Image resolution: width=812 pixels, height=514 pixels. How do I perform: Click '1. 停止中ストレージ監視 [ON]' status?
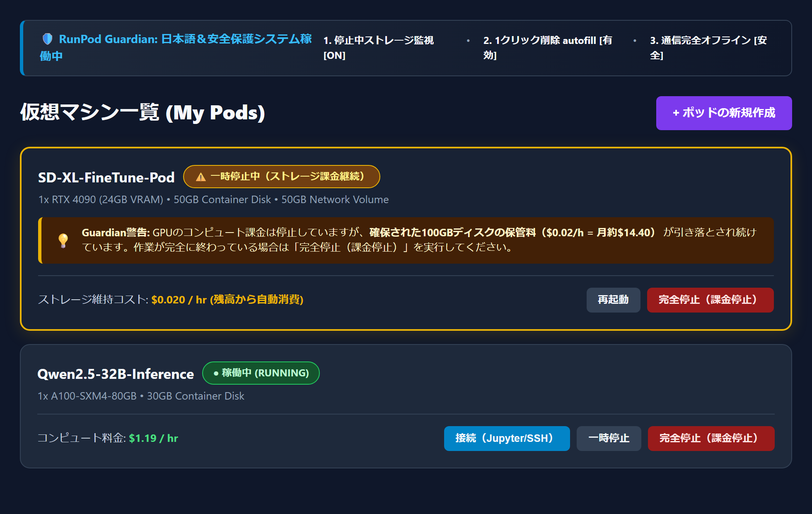pyautogui.click(x=378, y=48)
